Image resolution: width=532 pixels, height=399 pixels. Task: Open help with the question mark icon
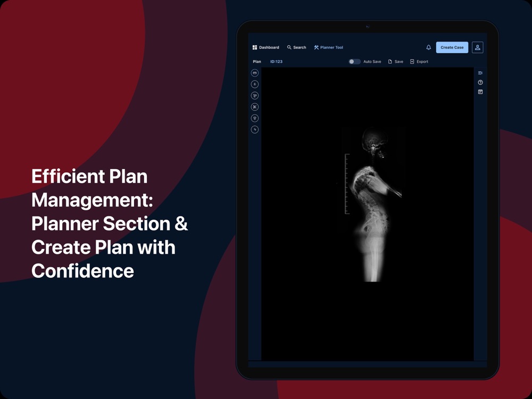[x=480, y=82]
